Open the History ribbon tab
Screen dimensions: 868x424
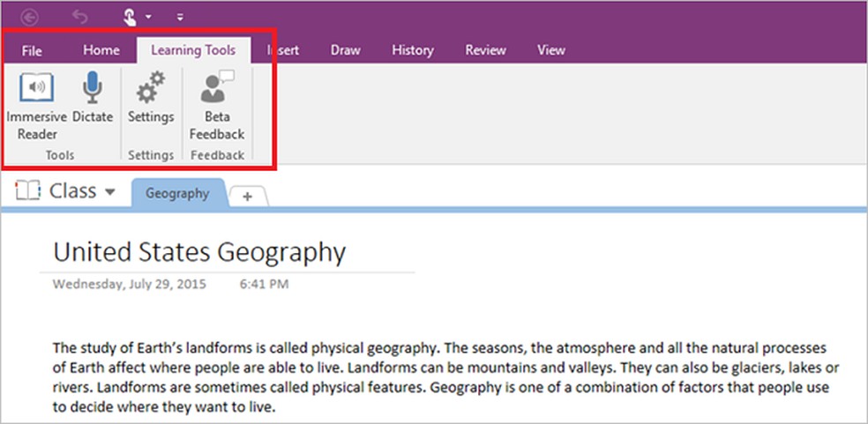(x=412, y=50)
